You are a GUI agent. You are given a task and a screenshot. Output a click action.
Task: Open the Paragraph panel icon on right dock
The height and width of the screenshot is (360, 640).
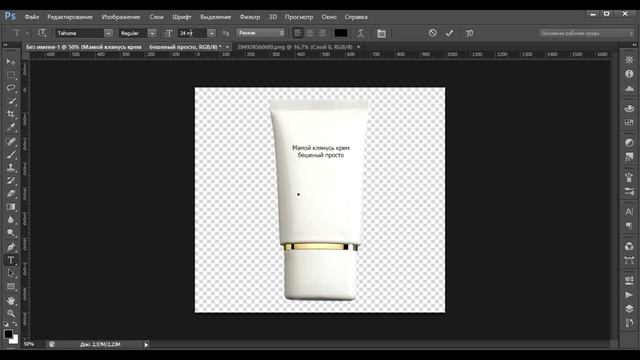point(629,226)
